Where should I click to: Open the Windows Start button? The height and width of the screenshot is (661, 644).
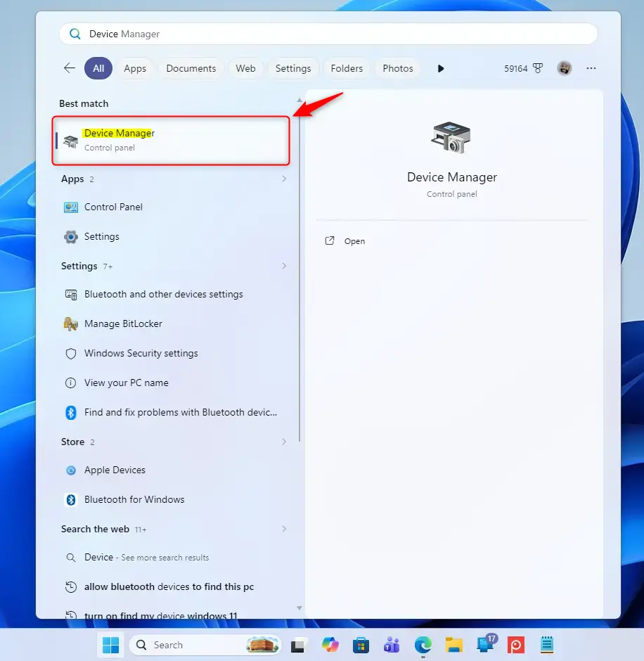pyautogui.click(x=110, y=645)
